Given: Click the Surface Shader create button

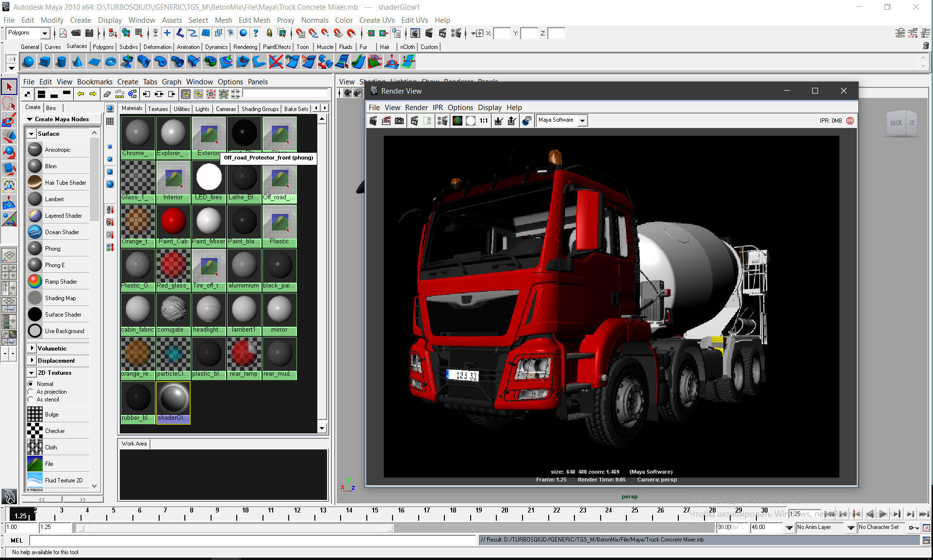Looking at the screenshot, I should 59,314.
